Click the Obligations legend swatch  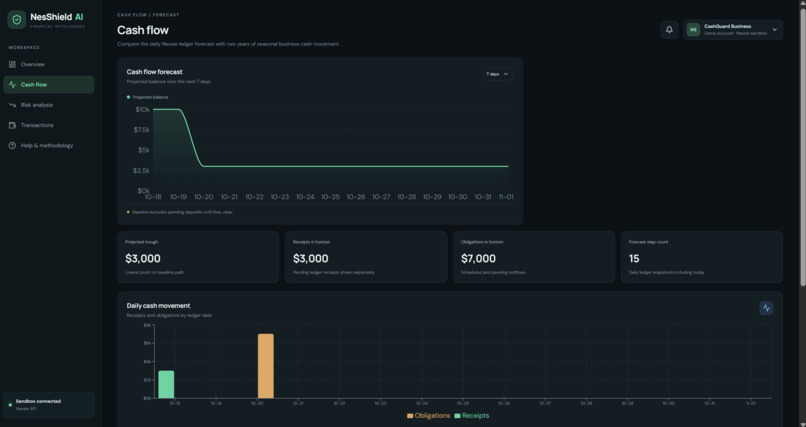(x=410, y=416)
